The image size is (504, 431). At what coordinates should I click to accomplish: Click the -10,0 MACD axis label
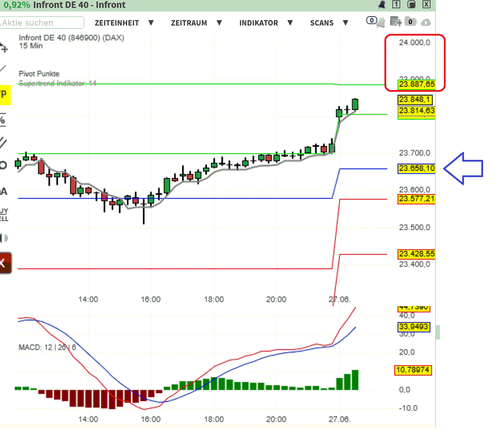coord(408,408)
